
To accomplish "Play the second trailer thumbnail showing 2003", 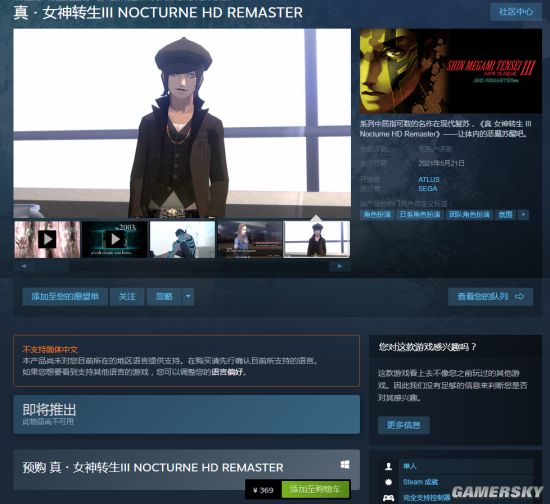I will 115,240.
